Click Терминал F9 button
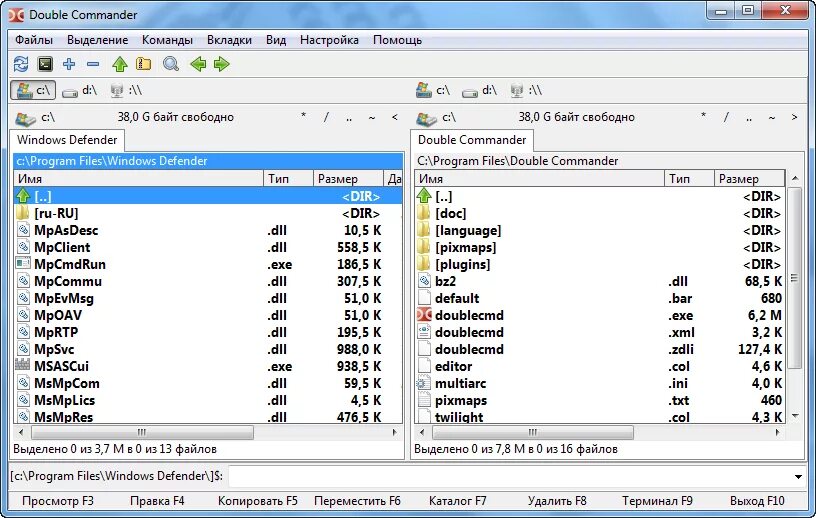The width and height of the screenshot is (816, 518). [x=657, y=501]
